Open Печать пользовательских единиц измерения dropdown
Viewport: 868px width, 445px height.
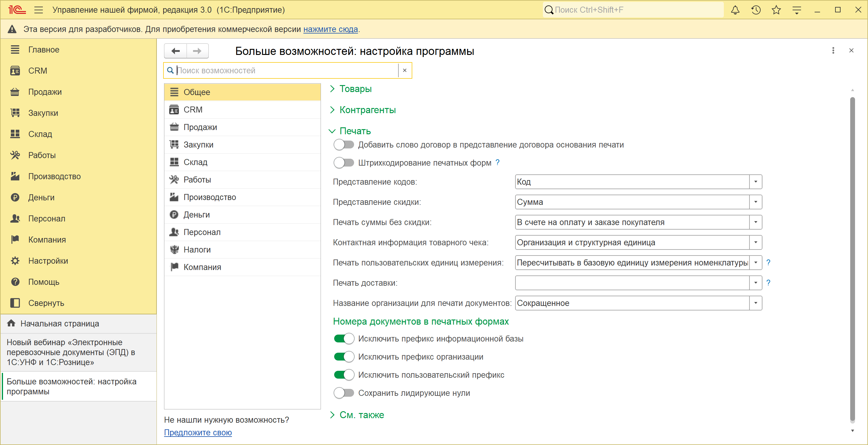[756, 262]
